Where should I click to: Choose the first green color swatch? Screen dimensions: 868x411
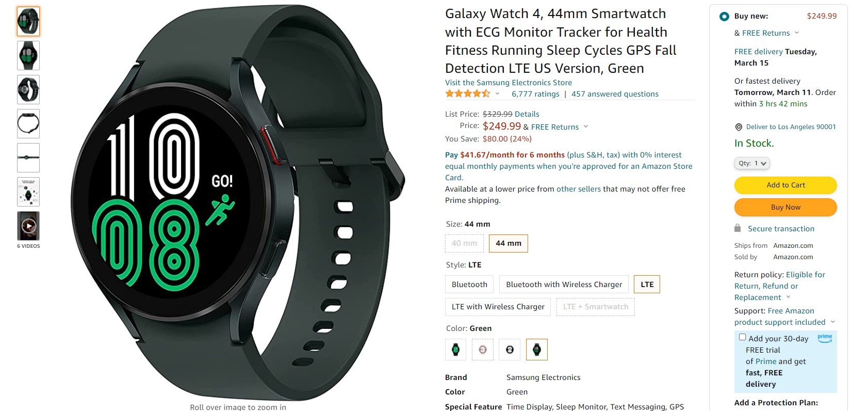[x=455, y=350]
